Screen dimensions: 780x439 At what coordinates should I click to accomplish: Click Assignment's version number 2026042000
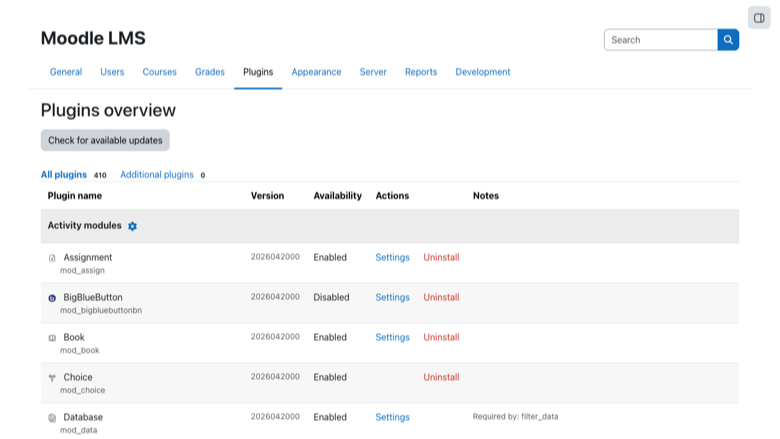click(x=275, y=257)
